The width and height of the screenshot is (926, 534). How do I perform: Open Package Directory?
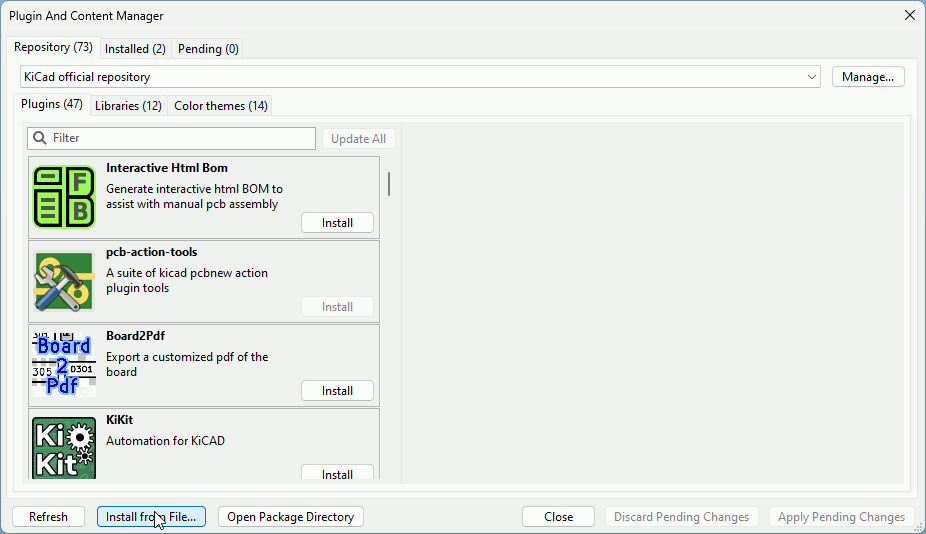[x=290, y=517]
